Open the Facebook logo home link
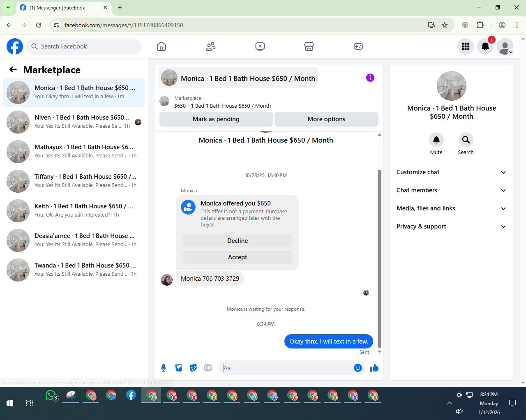 pyautogui.click(x=15, y=46)
